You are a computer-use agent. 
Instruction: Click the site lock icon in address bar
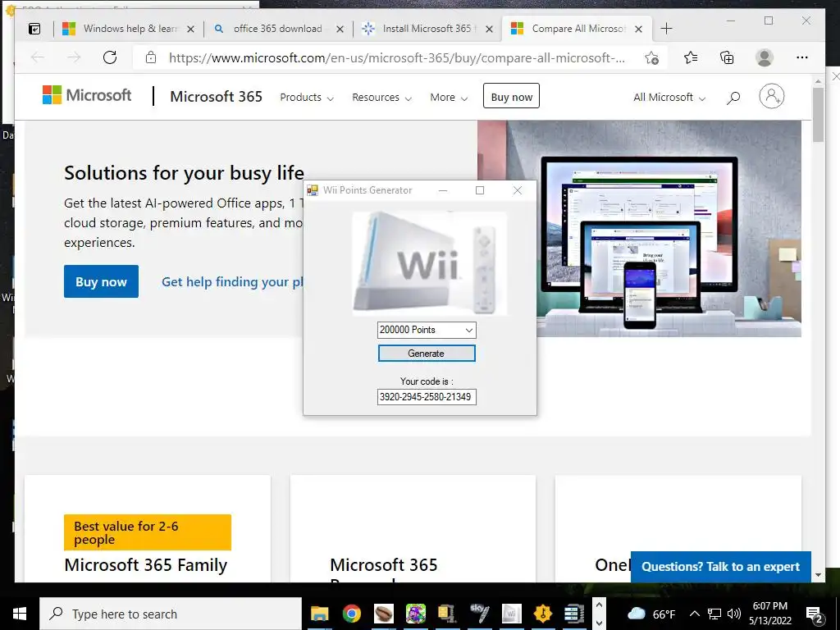coord(151,57)
